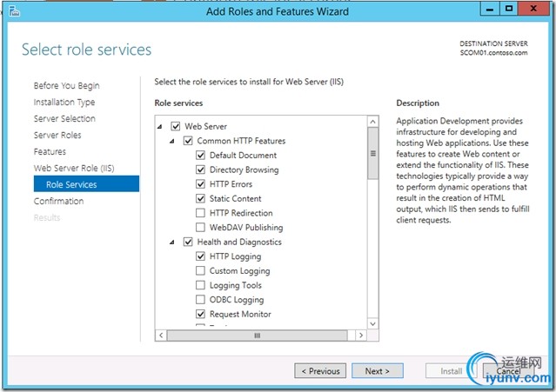Collapse the Health and Diagnostics node
The width and height of the screenshot is (556, 392).
(x=172, y=243)
